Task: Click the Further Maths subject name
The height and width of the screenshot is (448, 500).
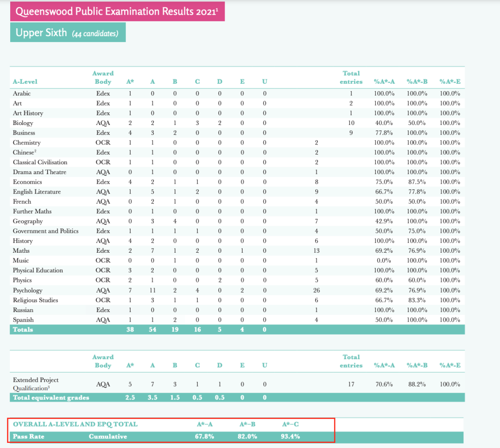Action: coord(32,212)
